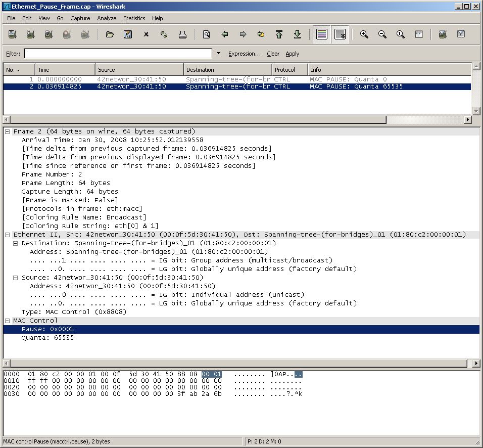Open the Go menu
The image size is (483, 448).
[x=60, y=18]
